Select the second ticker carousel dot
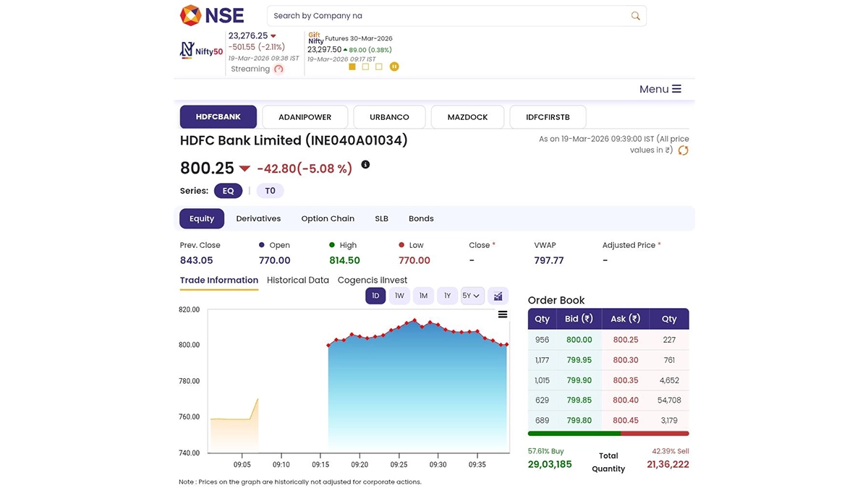868x488 pixels. click(x=365, y=67)
